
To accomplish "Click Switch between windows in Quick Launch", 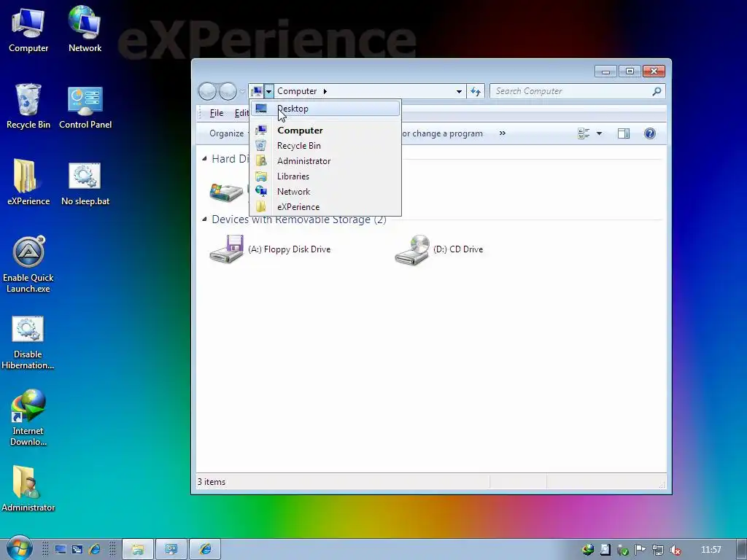I will (77, 550).
